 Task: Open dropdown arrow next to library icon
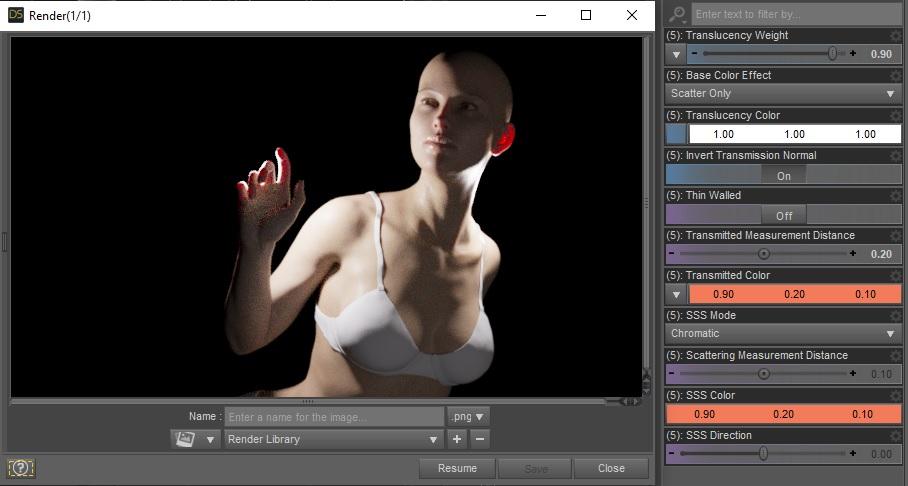[x=210, y=440]
